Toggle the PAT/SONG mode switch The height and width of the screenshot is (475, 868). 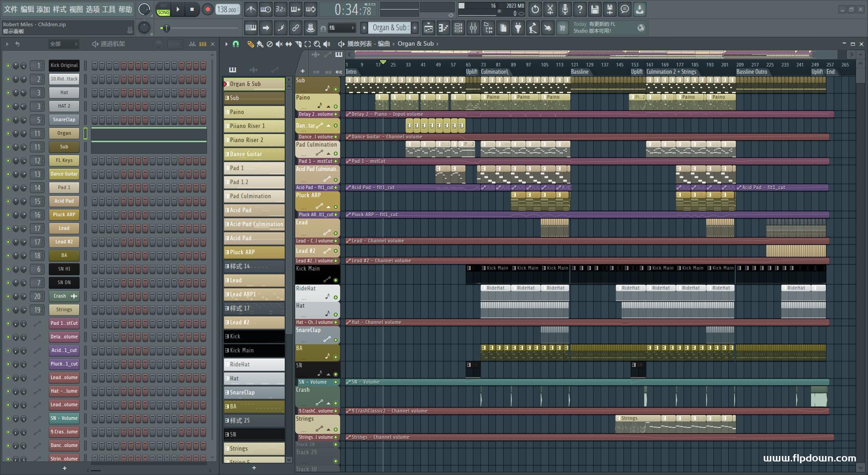pyautogui.click(x=163, y=9)
